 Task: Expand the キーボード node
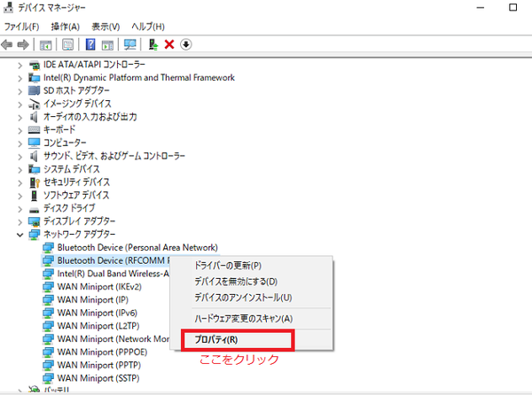tap(20, 131)
